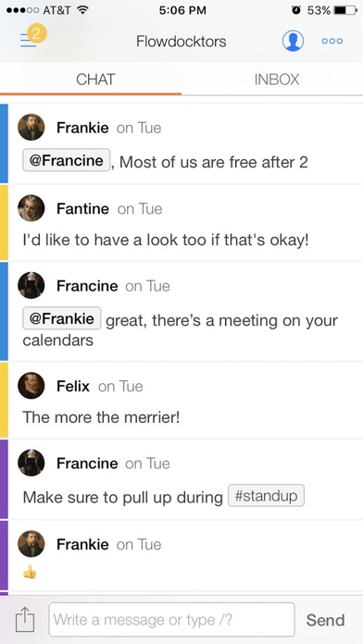The image size is (363, 644).
Task: Focus the 'Write a message' input field
Action: pos(172,619)
